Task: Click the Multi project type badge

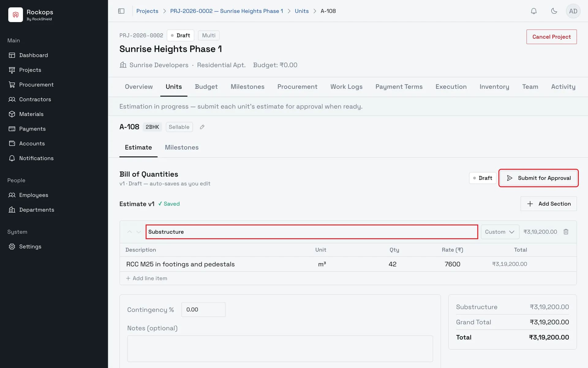Action: [x=209, y=36]
